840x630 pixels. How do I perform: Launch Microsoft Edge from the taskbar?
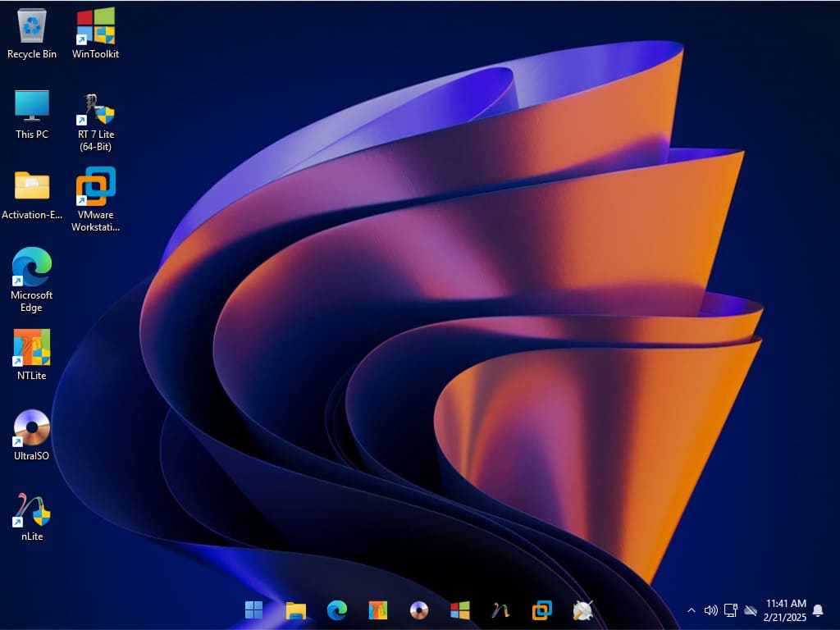point(336,610)
